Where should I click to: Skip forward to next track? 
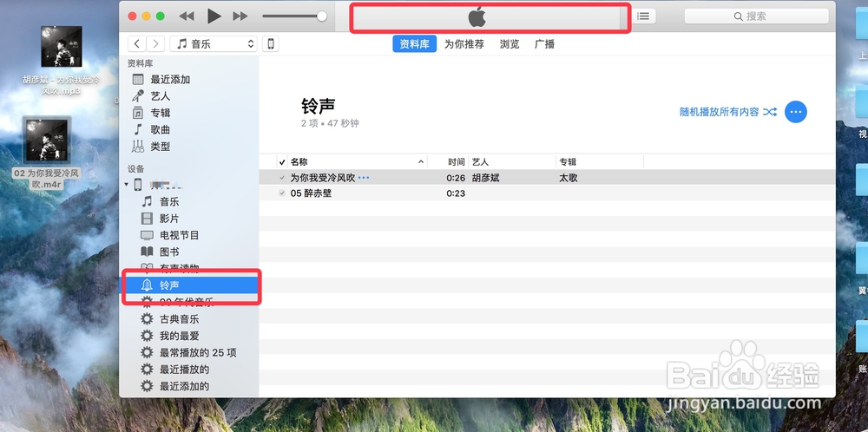[240, 16]
